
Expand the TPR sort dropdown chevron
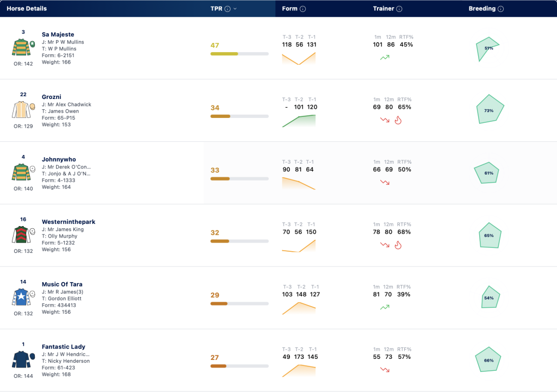click(235, 9)
